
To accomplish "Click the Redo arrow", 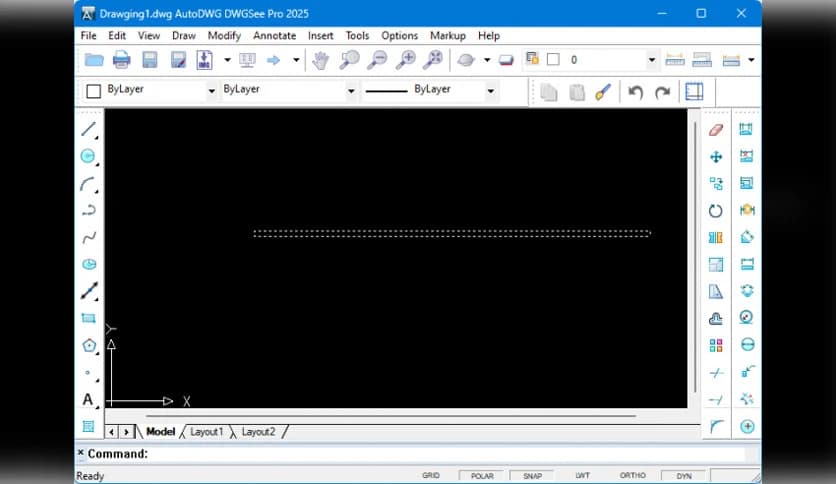I will click(663, 92).
